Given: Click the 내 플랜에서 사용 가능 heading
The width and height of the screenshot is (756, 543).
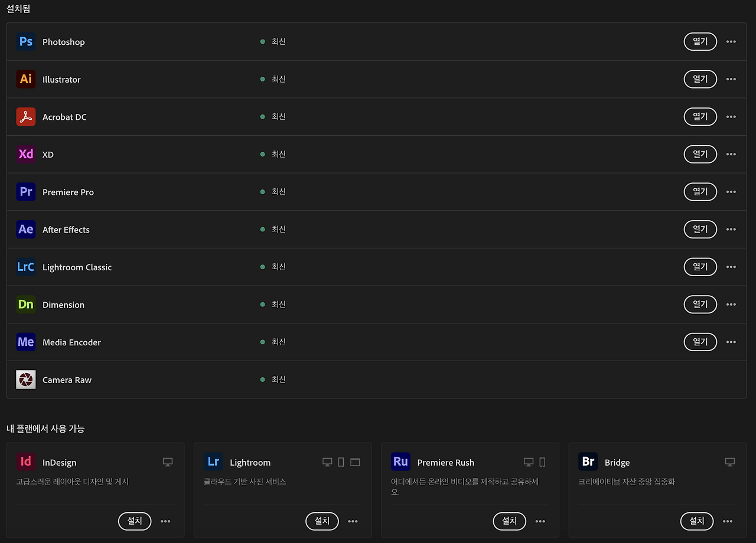Looking at the screenshot, I should point(45,428).
